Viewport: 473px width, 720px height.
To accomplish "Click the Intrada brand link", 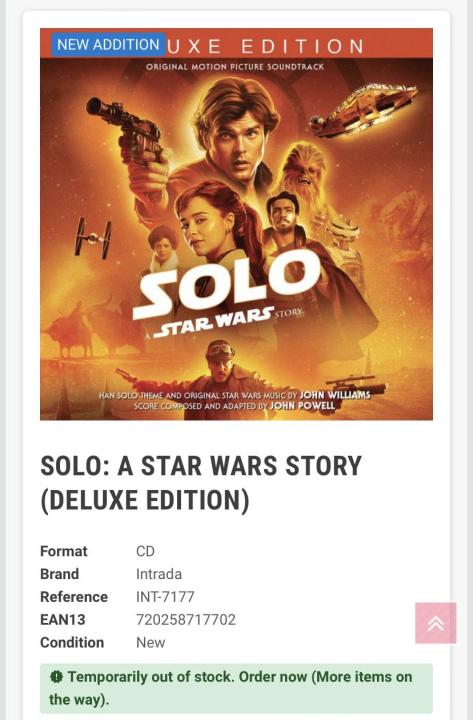I will pyautogui.click(x=159, y=574).
